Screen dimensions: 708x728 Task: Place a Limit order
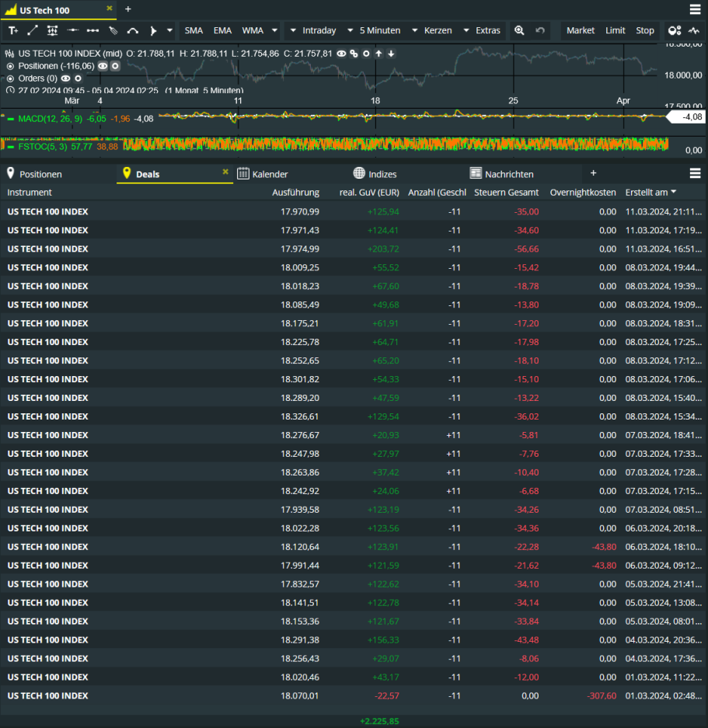pos(615,30)
